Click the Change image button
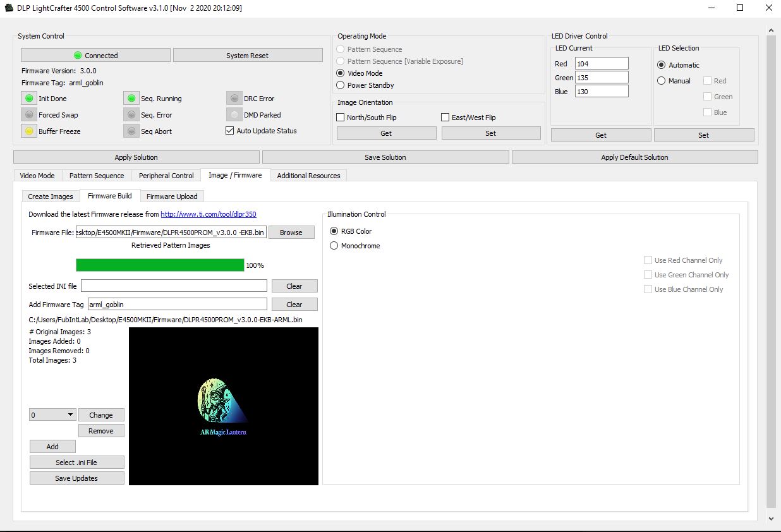781x532 pixels. point(101,415)
